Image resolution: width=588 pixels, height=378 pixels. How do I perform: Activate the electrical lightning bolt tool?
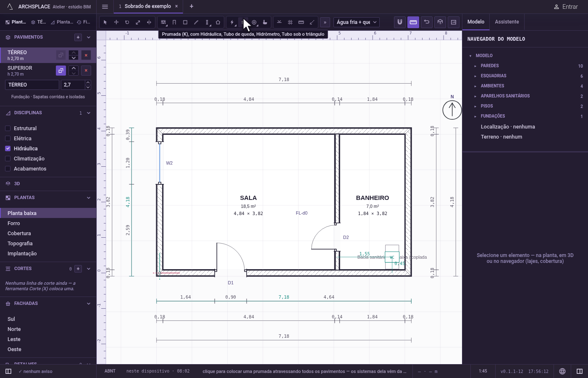pos(232,22)
